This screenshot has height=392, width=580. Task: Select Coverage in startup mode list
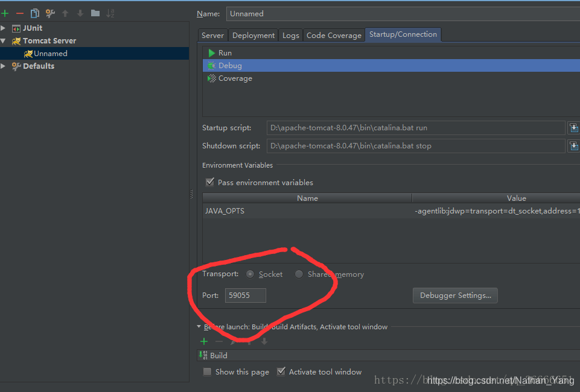coord(391,78)
